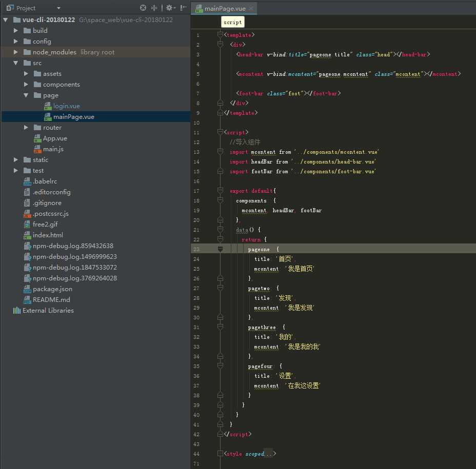Screen dimensions: 476x469
Task: Open main.js file
Action: [x=53, y=149]
